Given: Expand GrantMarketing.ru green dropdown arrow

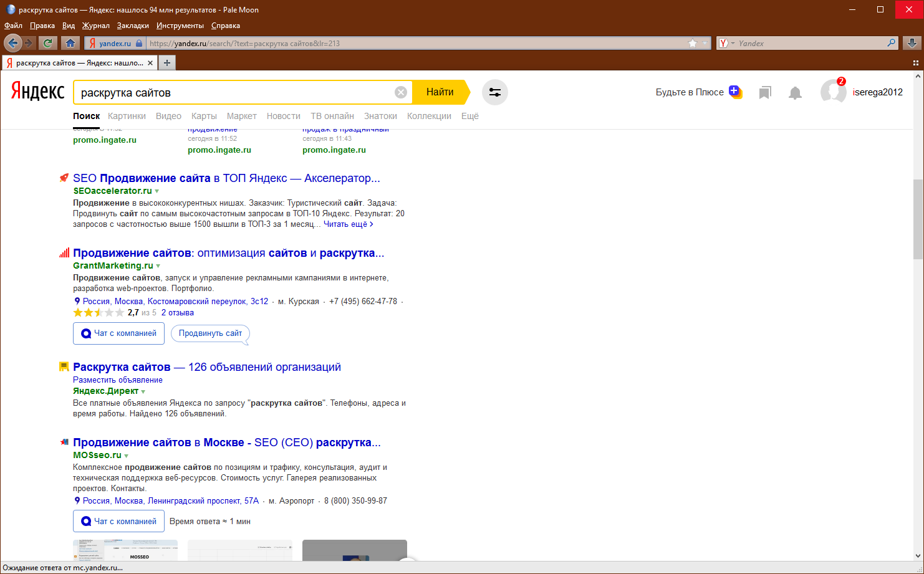Looking at the screenshot, I should tap(158, 266).
